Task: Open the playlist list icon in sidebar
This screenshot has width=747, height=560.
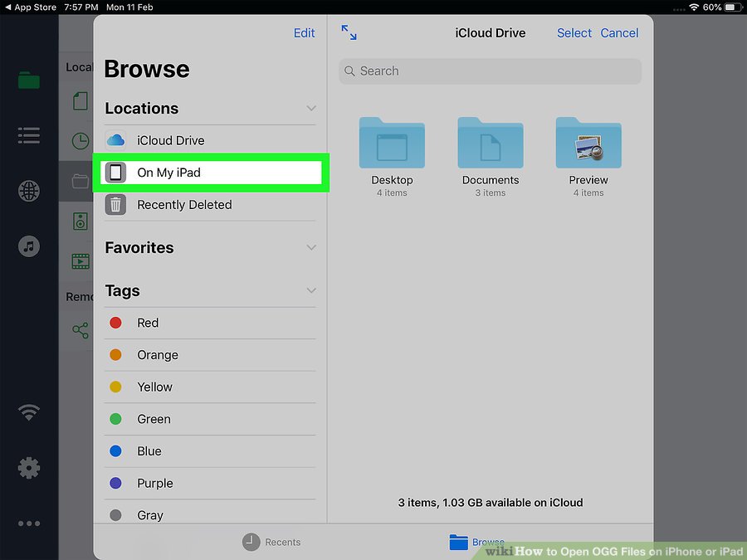Action: pos(28,136)
